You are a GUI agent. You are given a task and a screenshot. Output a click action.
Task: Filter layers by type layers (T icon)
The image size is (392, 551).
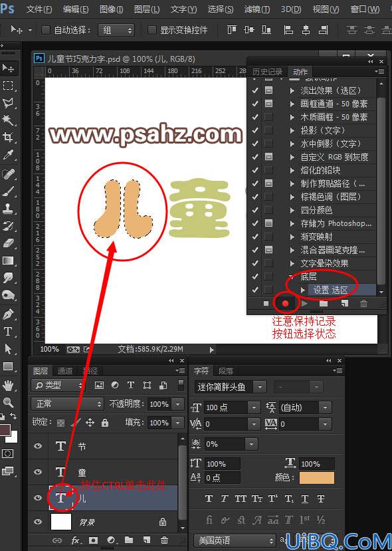[x=131, y=385]
